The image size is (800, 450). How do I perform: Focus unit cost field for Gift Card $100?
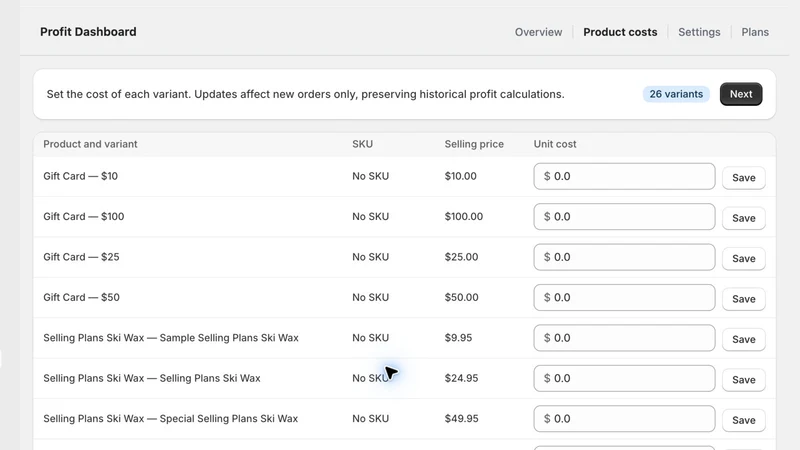624,216
